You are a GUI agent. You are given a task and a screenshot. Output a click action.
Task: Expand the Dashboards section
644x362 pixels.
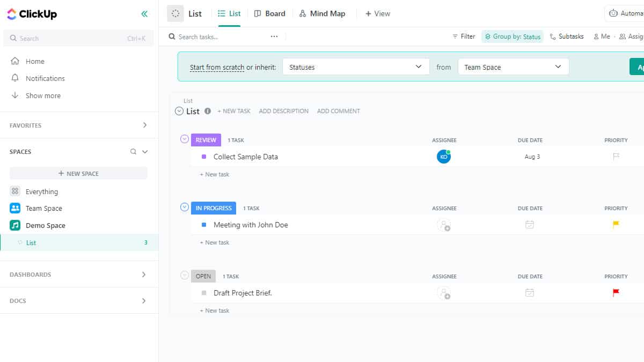point(144,274)
